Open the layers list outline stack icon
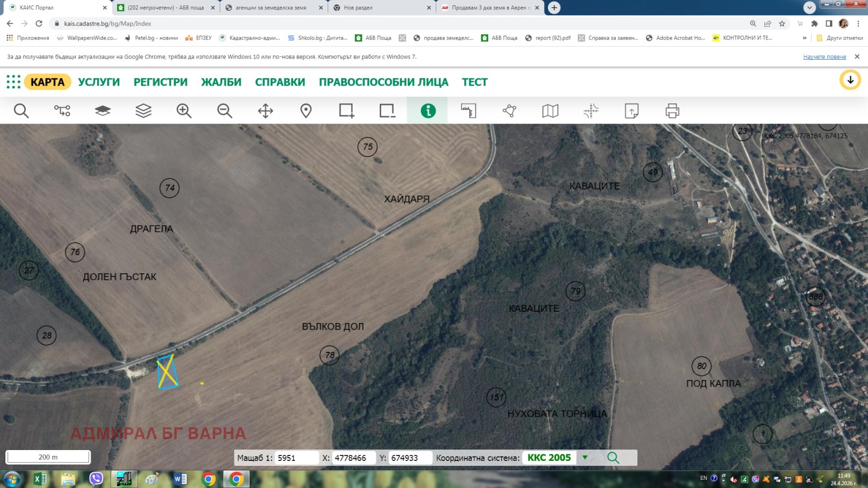The width and height of the screenshot is (868, 488). pos(143,111)
